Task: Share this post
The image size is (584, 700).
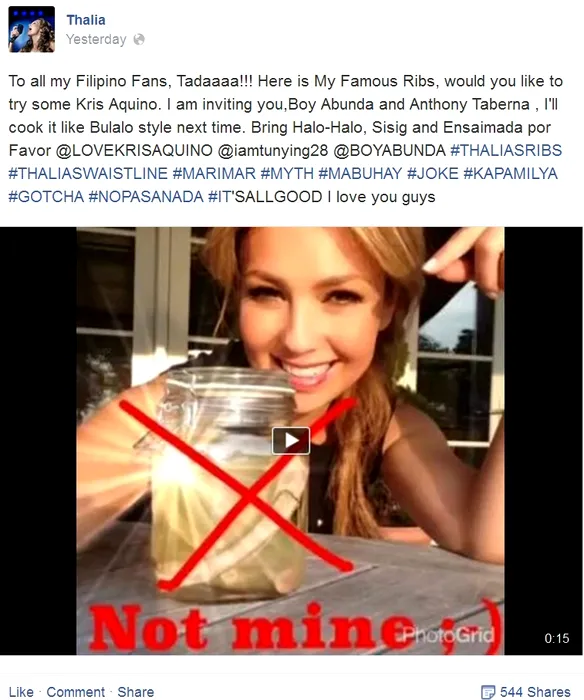Action: 136,692
